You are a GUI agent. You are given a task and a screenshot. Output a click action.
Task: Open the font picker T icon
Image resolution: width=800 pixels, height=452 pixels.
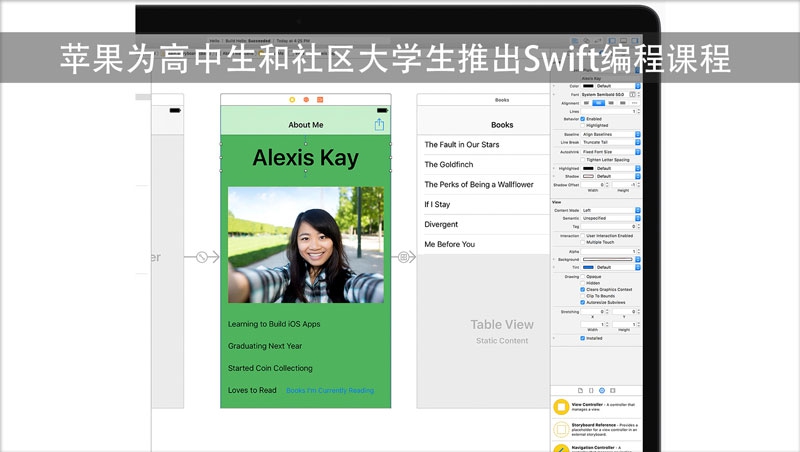click(633, 94)
